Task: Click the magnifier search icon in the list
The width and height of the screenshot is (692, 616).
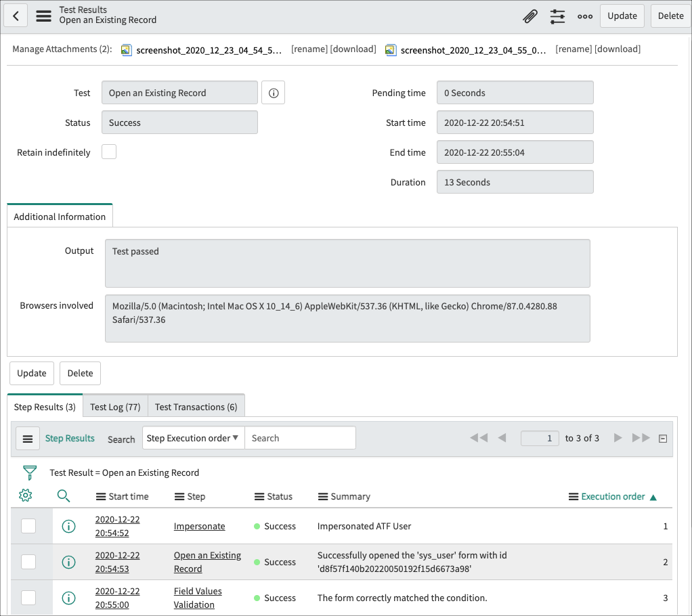Action: tap(64, 496)
